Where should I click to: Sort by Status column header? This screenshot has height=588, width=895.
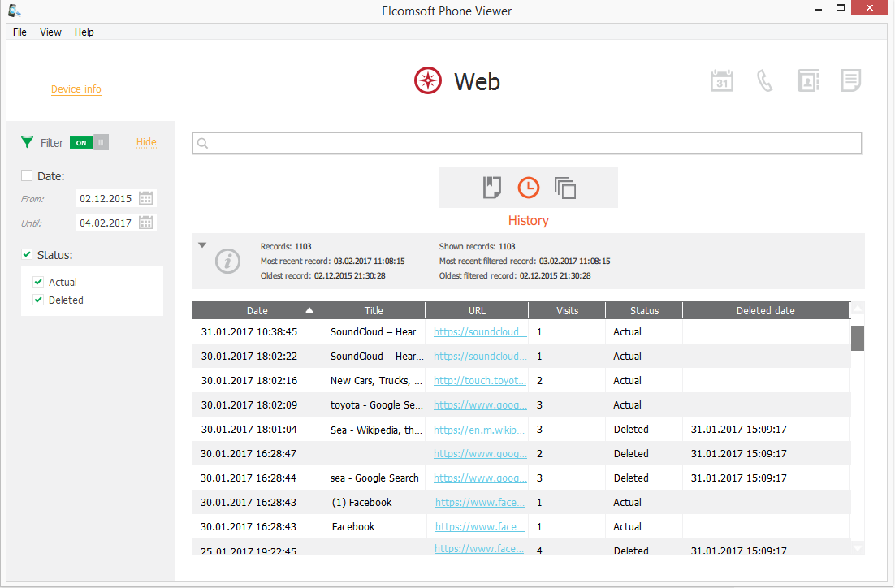point(644,310)
